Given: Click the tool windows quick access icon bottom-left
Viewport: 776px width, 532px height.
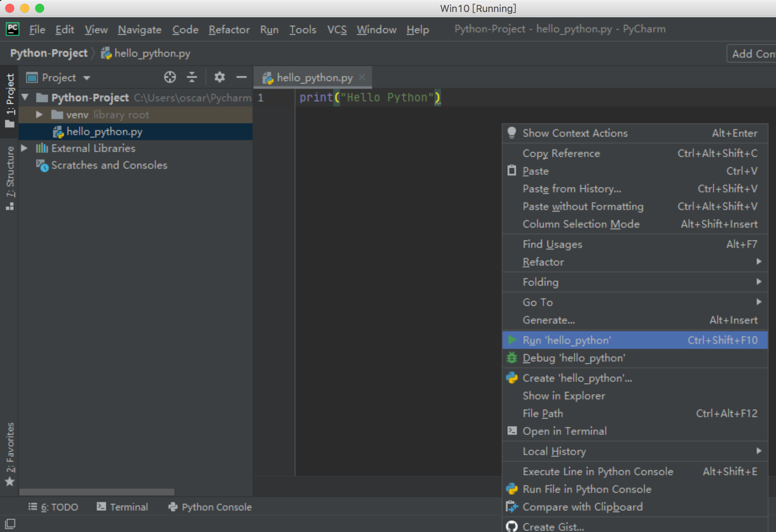Looking at the screenshot, I should (x=10, y=524).
